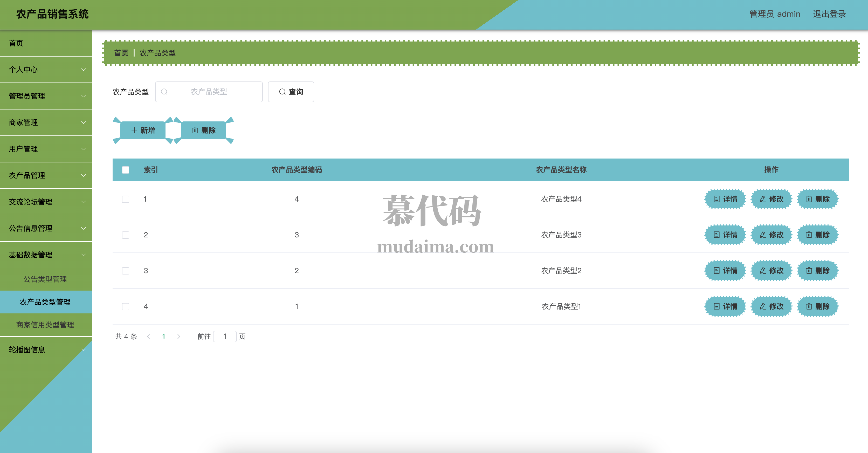Click the 删除 trash icon for 农产品类型4

(809, 199)
